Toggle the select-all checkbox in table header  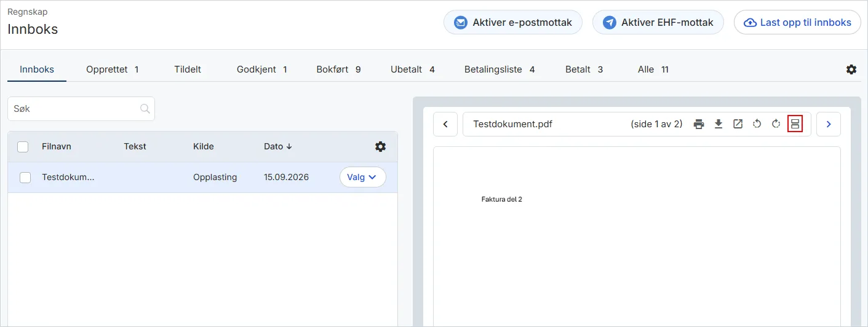click(x=23, y=147)
